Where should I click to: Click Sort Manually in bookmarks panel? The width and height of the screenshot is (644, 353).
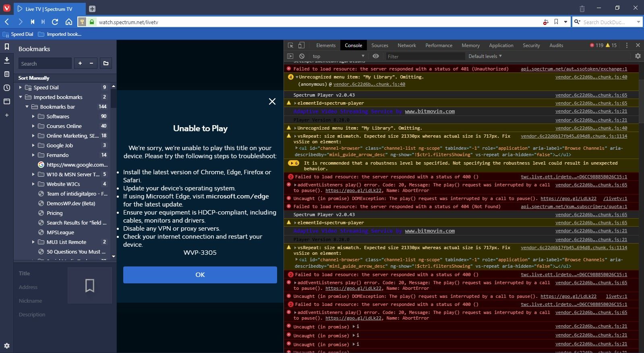[x=34, y=78]
